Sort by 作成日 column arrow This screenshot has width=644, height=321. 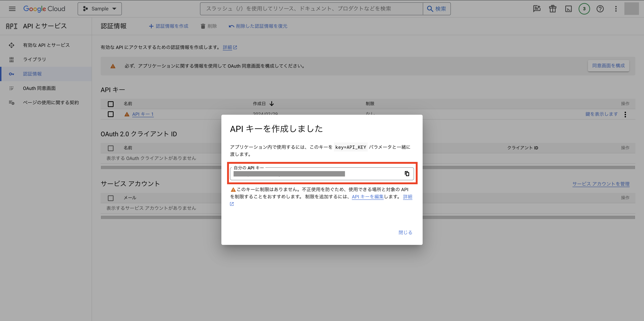point(272,104)
